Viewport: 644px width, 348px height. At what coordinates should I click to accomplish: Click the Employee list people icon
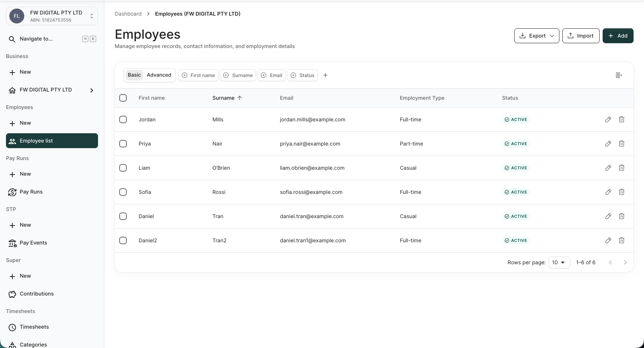pos(12,141)
